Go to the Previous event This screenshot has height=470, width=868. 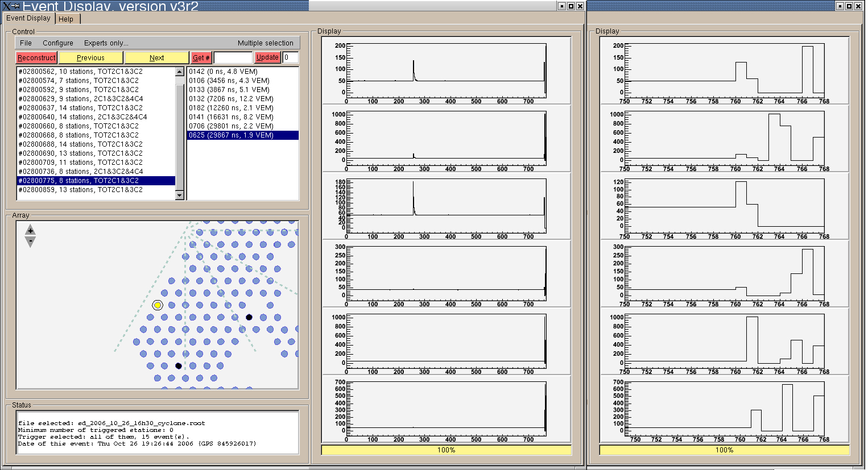click(90, 57)
